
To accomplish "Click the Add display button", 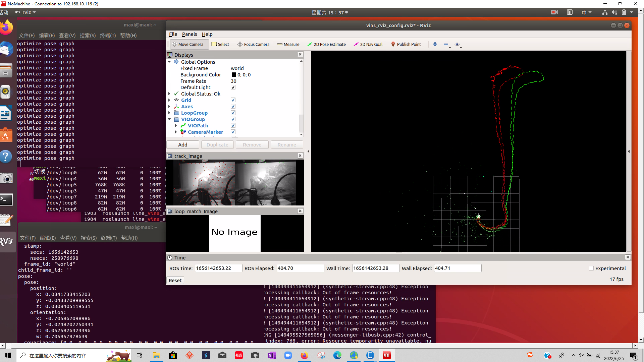I will click(183, 144).
